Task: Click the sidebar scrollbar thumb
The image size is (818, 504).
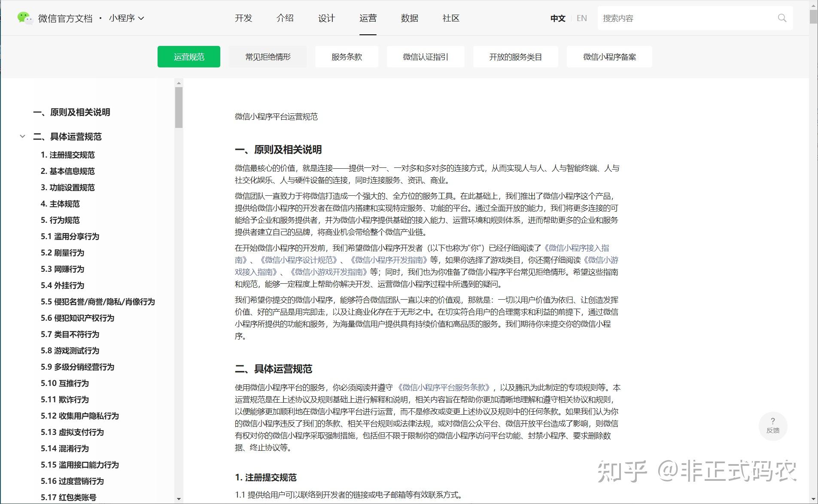Action: point(179,107)
